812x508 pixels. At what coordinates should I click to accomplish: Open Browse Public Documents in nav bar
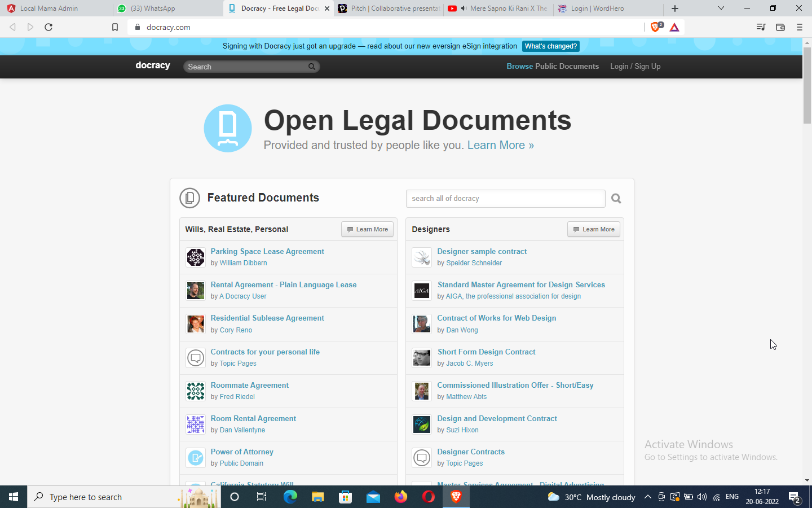tap(552, 66)
